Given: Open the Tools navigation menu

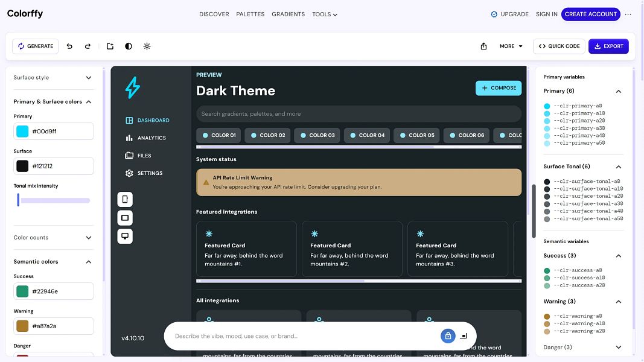Looking at the screenshot, I should pos(325,14).
